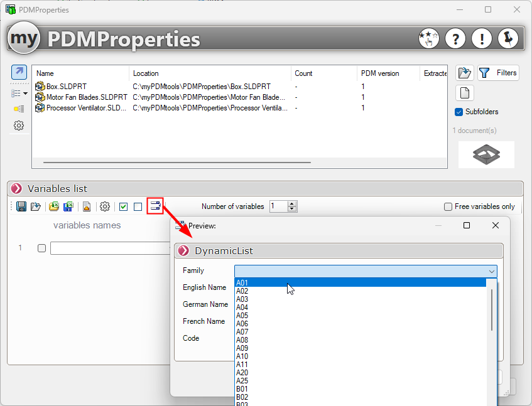Click the check all variables icon
Image resolution: width=532 pixels, height=406 pixels.
point(124,206)
